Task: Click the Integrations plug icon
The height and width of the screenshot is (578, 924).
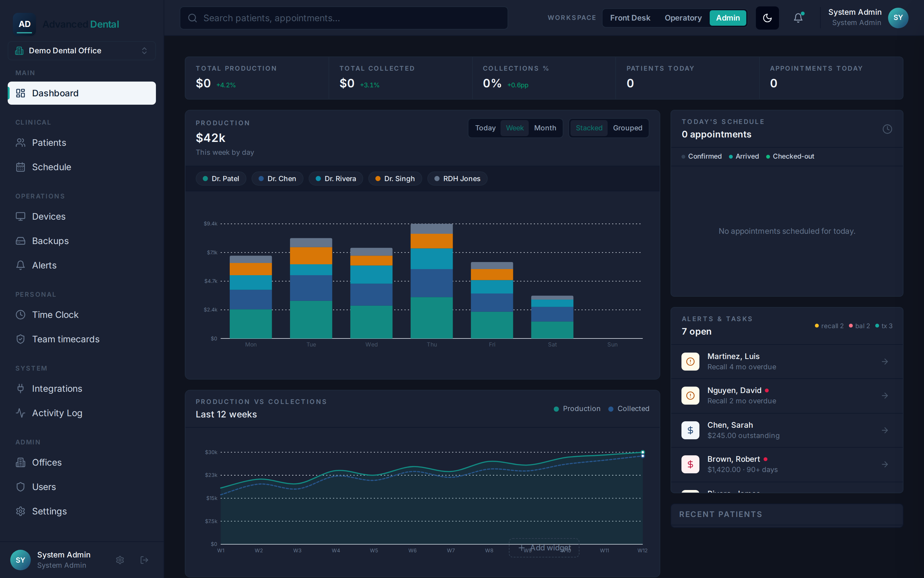Action: (21, 389)
